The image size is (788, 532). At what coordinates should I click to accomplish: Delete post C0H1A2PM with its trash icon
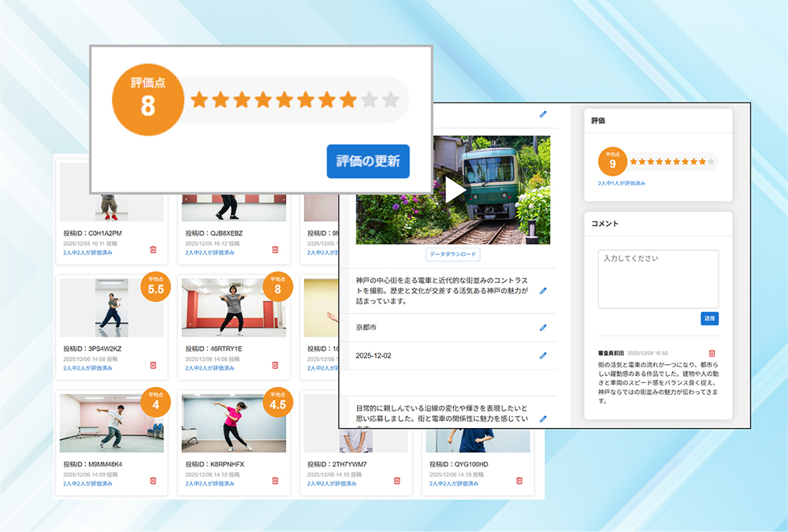click(x=153, y=249)
